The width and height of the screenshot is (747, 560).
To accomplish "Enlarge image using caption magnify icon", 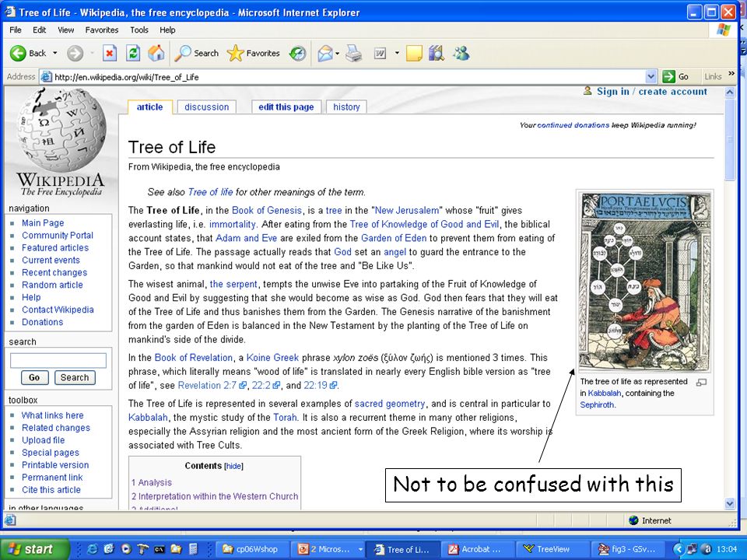I will coord(701,383).
